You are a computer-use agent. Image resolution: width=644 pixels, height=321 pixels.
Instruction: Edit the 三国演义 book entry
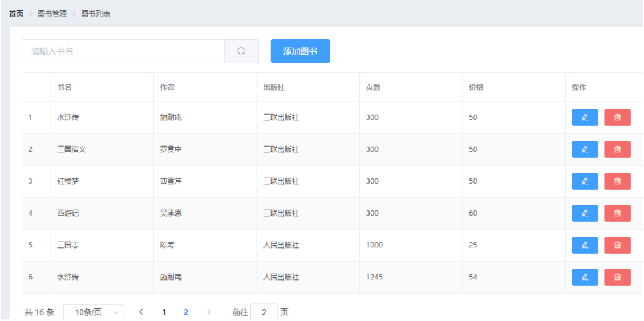[x=585, y=149]
